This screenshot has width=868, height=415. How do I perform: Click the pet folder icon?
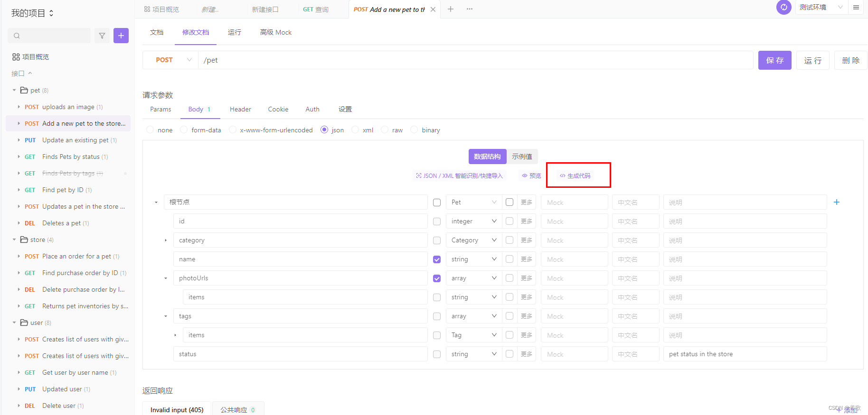[x=24, y=90]
